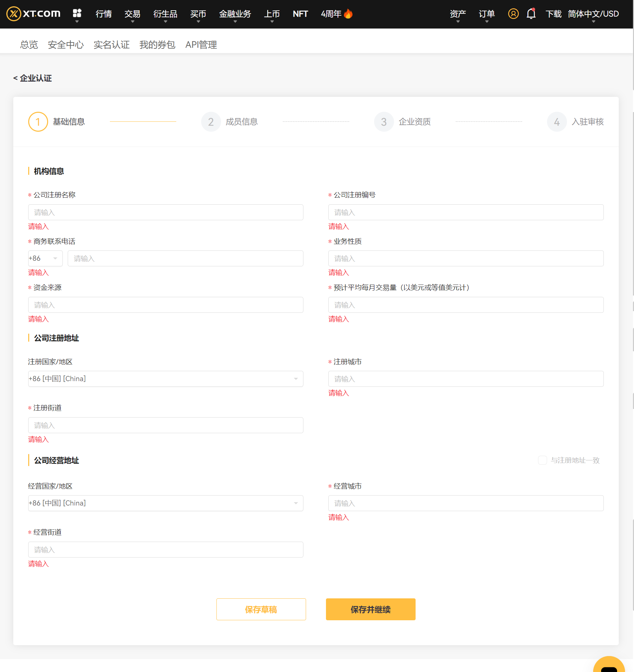Open the 订单 menu
The image size is (634, 672).
[x=487, y=14]
